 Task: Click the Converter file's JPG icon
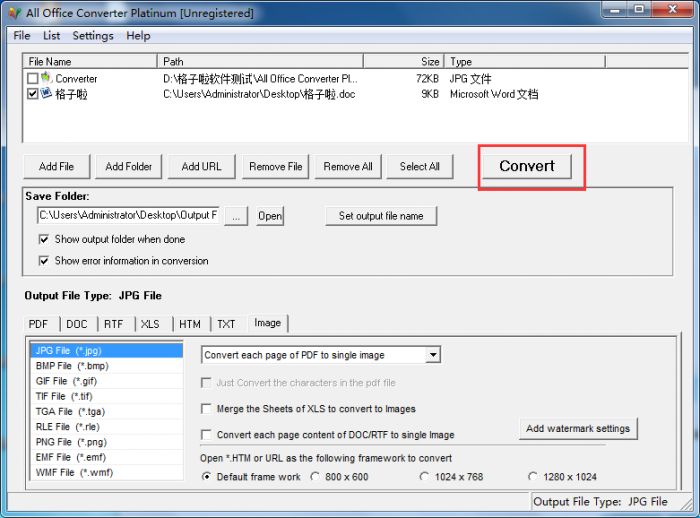click(x=46, y=78)
